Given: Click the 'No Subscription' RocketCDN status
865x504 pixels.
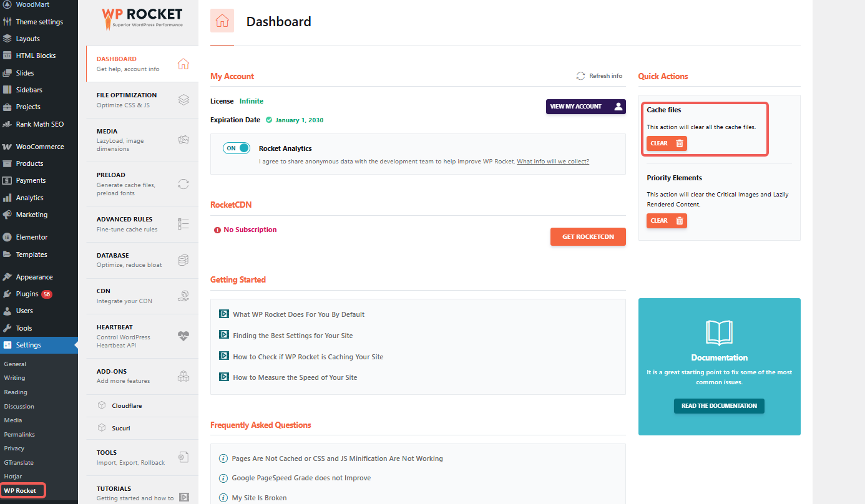Looking at the screenshot, I should 250,230.
